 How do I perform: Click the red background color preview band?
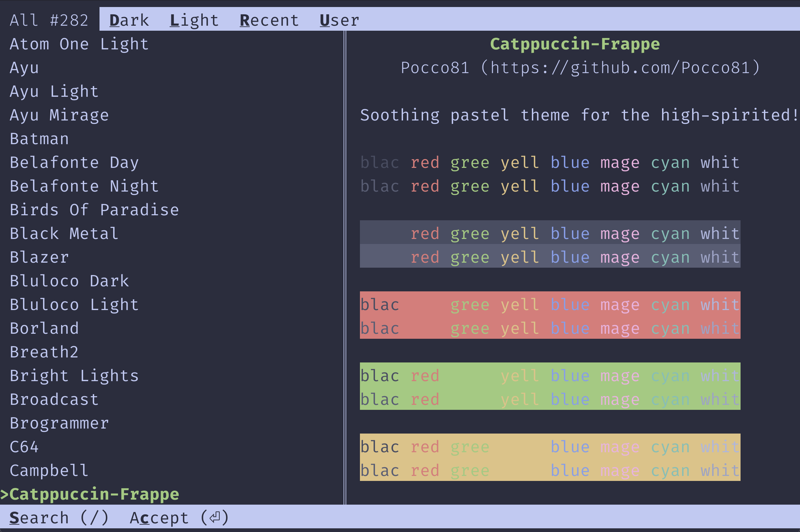point(550,315)
